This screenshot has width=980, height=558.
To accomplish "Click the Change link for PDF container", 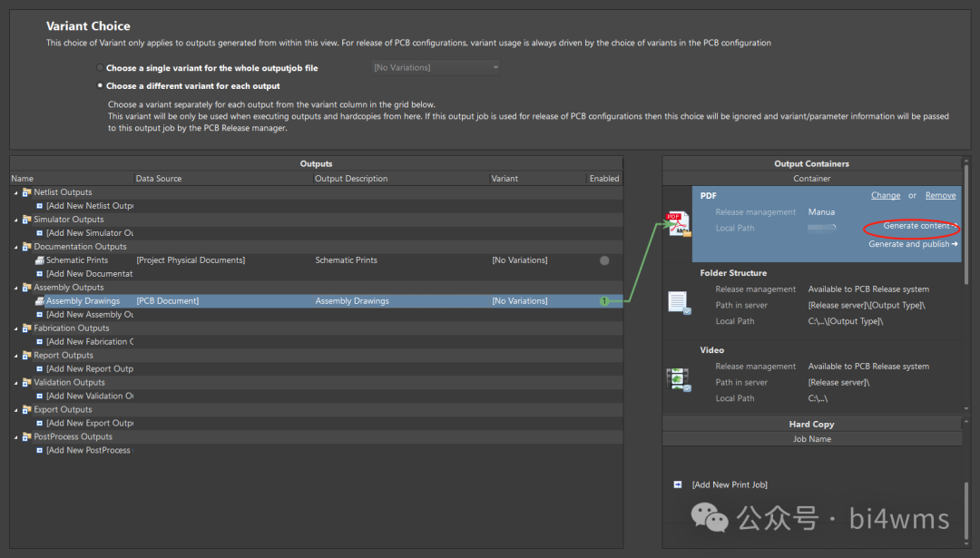I will (886, 195).
